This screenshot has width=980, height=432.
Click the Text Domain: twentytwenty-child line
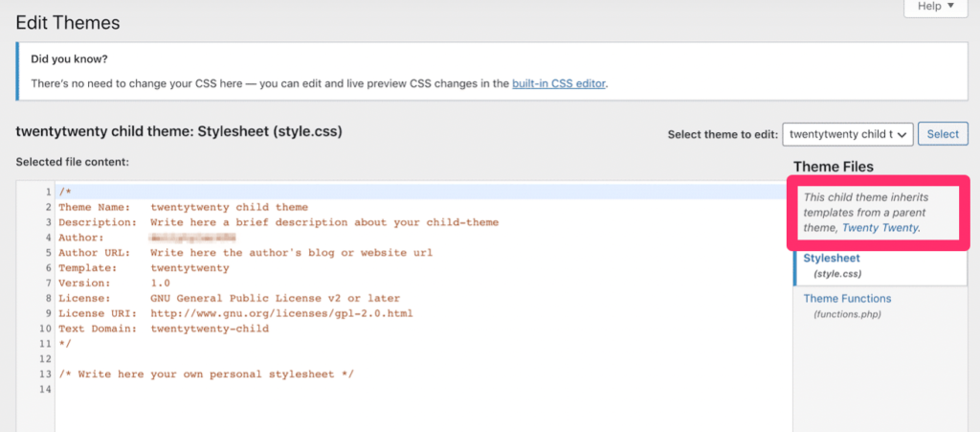pyautogui.click(x=164, y=329)
